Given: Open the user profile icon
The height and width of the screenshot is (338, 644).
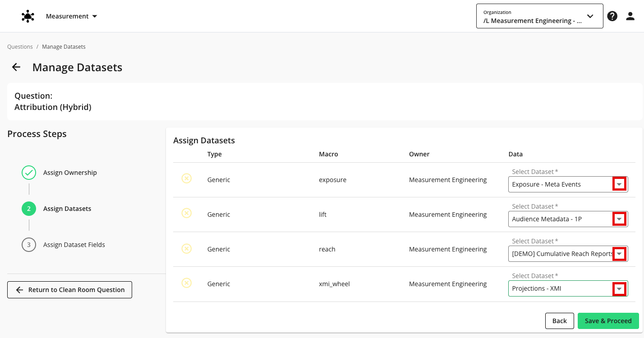Looking at the screenshot, I should (630, 16).
